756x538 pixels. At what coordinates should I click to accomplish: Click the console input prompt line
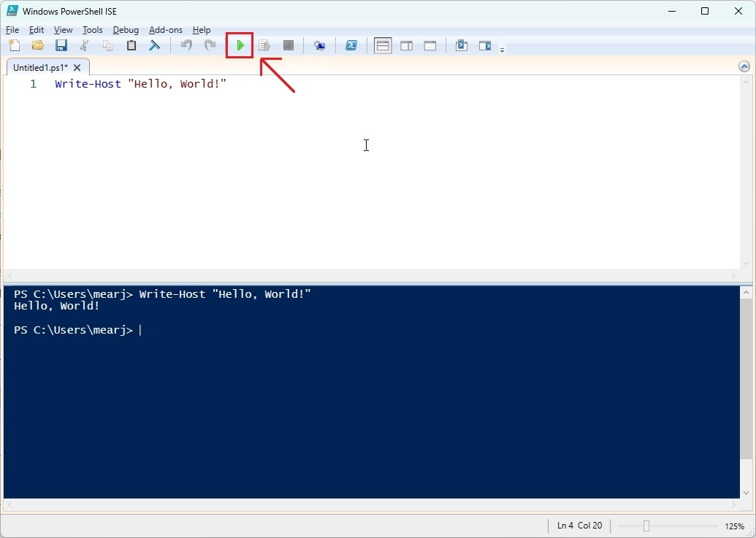tap(142, 330)
